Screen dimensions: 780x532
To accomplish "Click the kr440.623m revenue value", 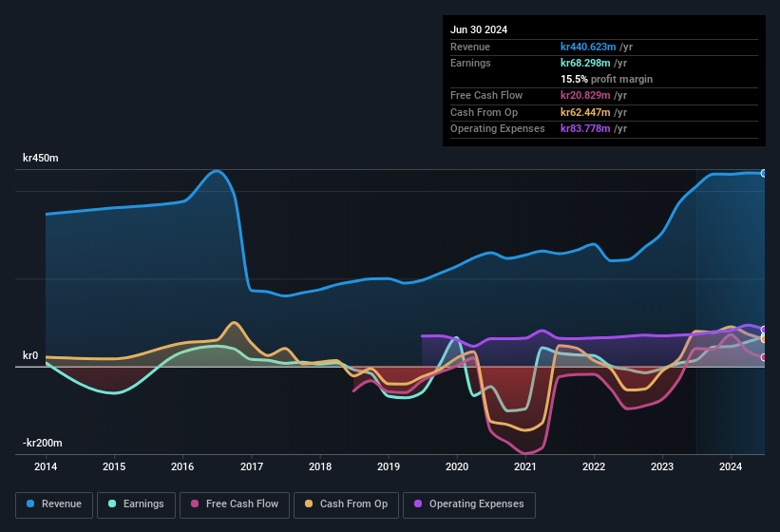I will [x=588, y=47].
